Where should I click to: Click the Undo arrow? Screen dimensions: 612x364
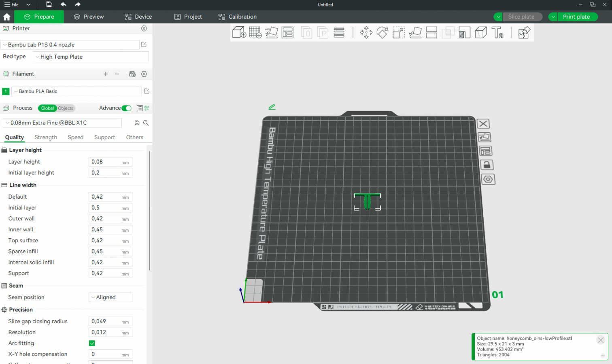pos(64,4)
